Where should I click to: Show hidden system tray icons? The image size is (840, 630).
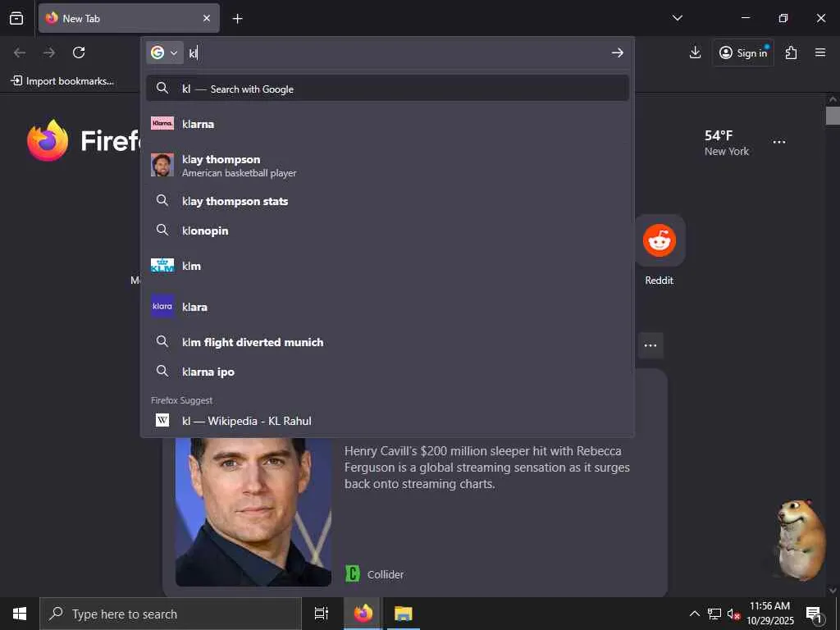(x=694, y=614)
